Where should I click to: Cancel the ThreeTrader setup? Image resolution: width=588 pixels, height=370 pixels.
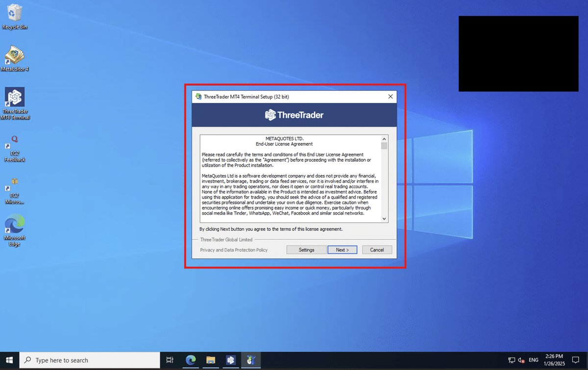377,250
